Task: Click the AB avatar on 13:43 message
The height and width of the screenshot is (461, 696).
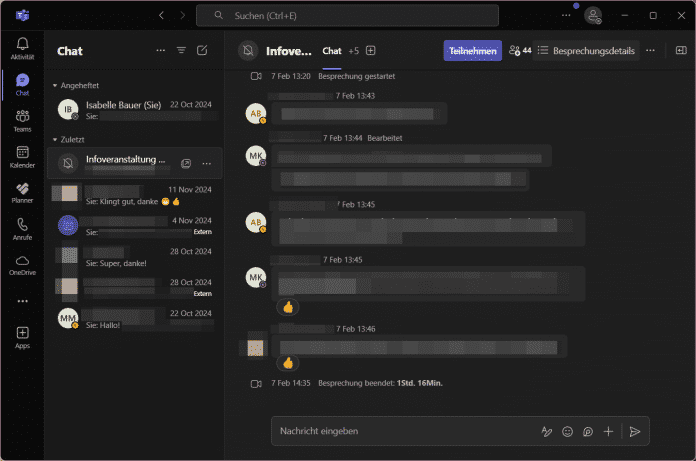Action: [x=256, y=114]
